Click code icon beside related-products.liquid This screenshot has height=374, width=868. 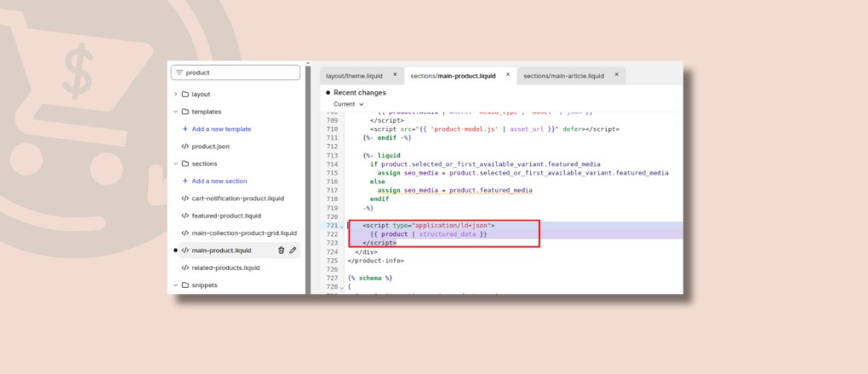(x=186, y=268)
